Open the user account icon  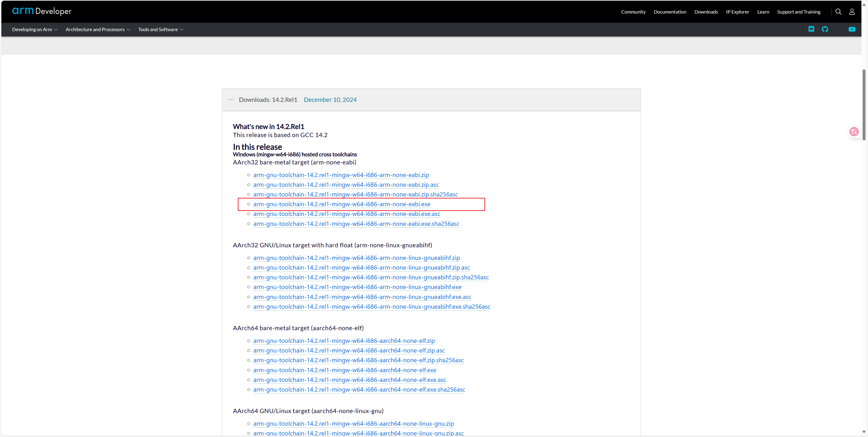coord(852,12)
